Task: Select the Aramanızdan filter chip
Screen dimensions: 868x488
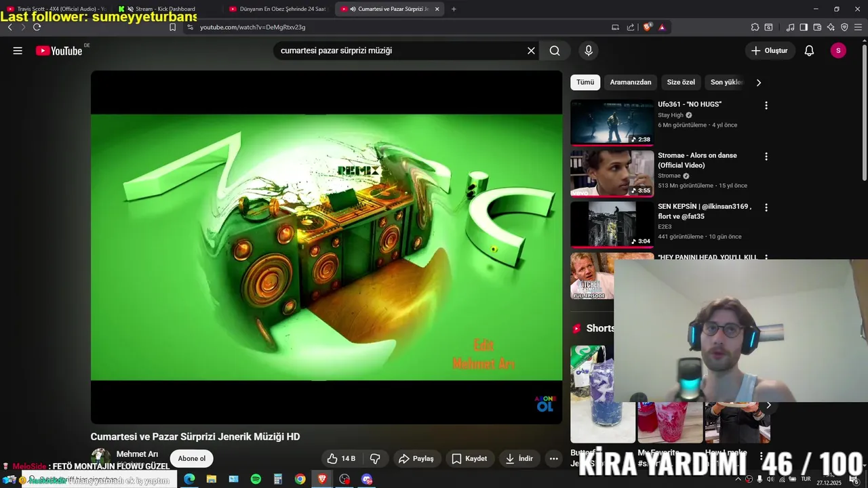Action: [x=631, y=83]
